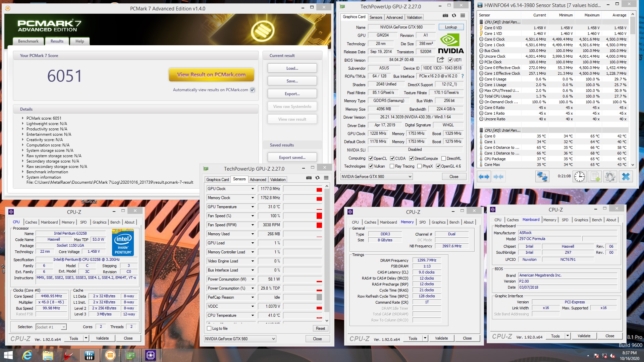Viewport: 644px width, 362px height.
Task: Click Fan Speed (%) red graph bar
Action: pyautogui.click(x=319, y=216)
